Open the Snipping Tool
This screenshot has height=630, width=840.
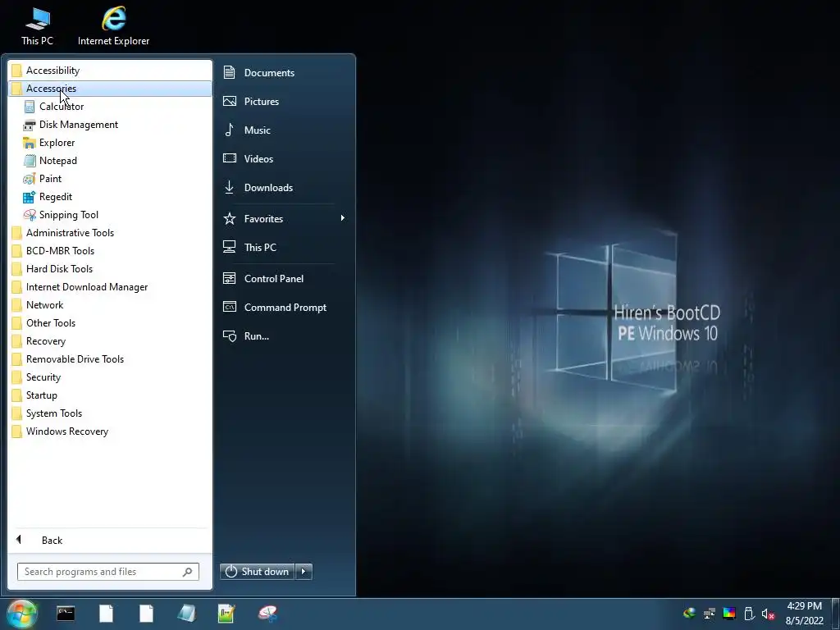(x=110, y=215)
